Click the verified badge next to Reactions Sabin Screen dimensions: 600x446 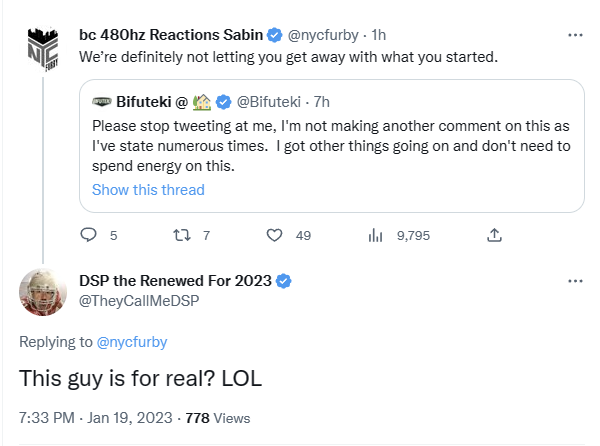coord(274,35)
